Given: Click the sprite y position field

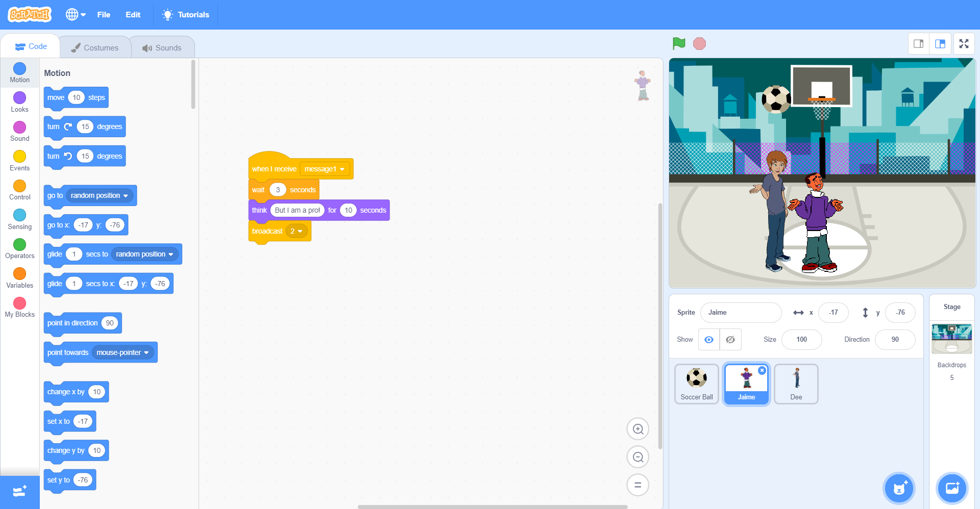Looking at the screenshot, I should (900, 313).
